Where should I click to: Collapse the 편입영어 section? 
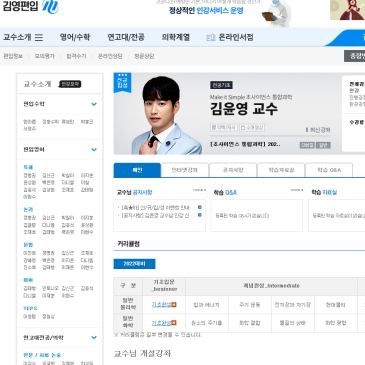point(94,149)
